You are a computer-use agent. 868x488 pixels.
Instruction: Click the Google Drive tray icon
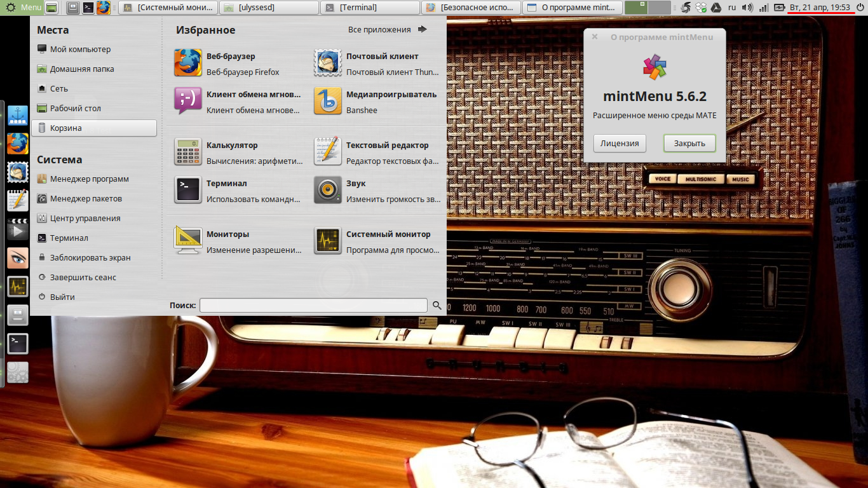715,8
